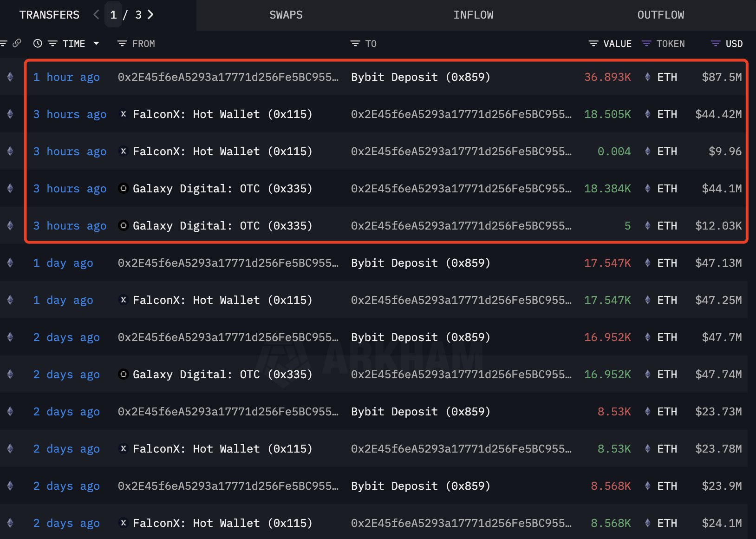
Task: Click the Ethereum chain icon on first row
Action: (10, 77)
